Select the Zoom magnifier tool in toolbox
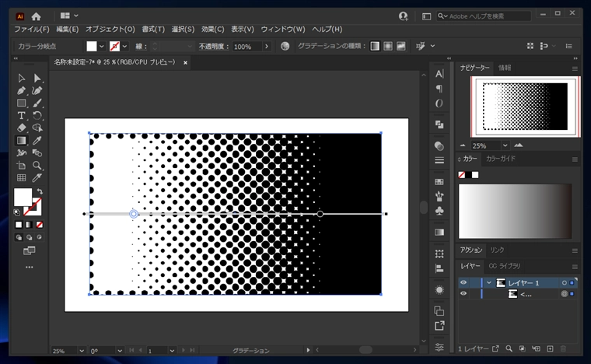Screen dimensions: 591x364 [x=37, y=165]
